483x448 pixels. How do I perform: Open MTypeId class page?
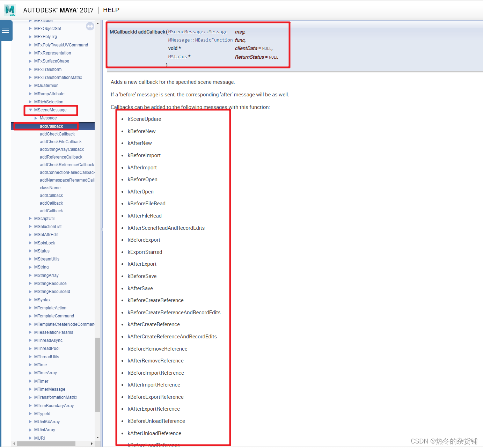(x=42, y=414)
